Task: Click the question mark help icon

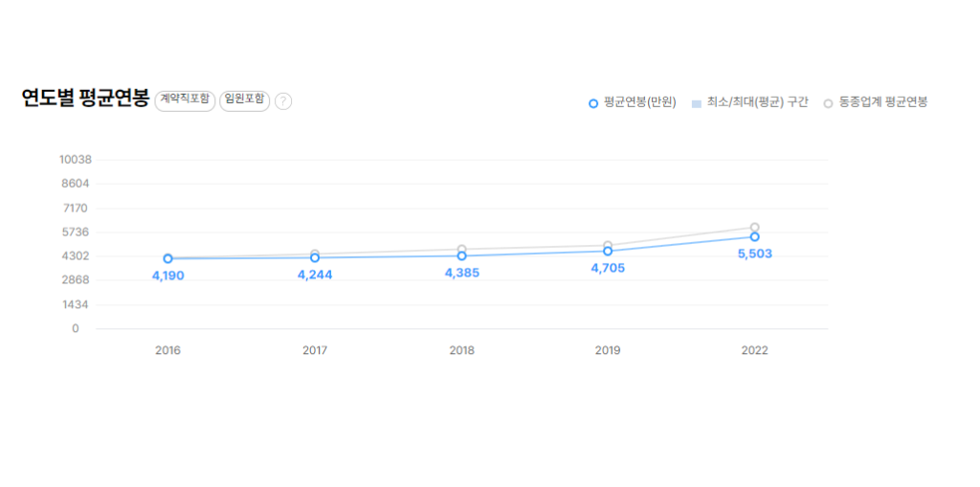Action: tap(283, 101)
